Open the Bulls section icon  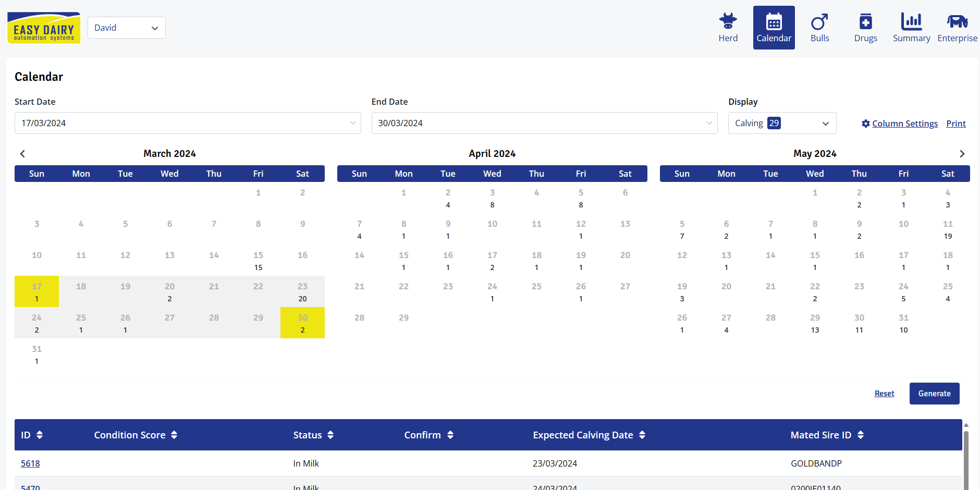819,22
